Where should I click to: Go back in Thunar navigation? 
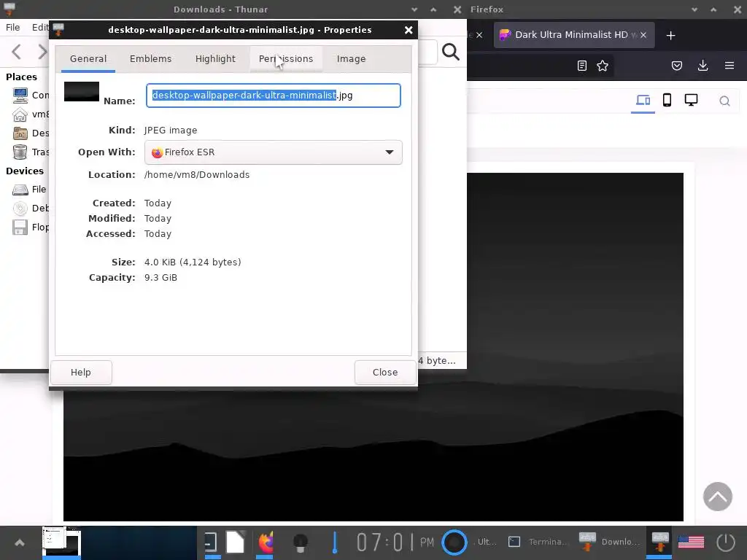click(x=16, y=52)
